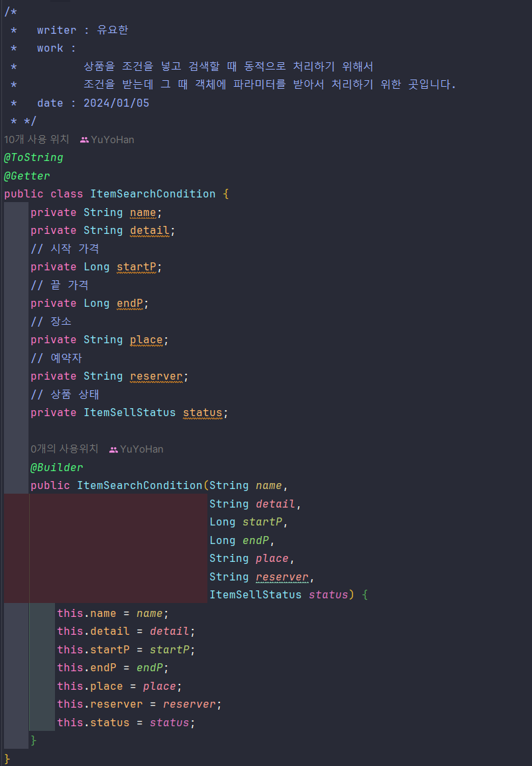
Task: Click constructor parameter "String reserver,"
Action: (x=262, y=577)
